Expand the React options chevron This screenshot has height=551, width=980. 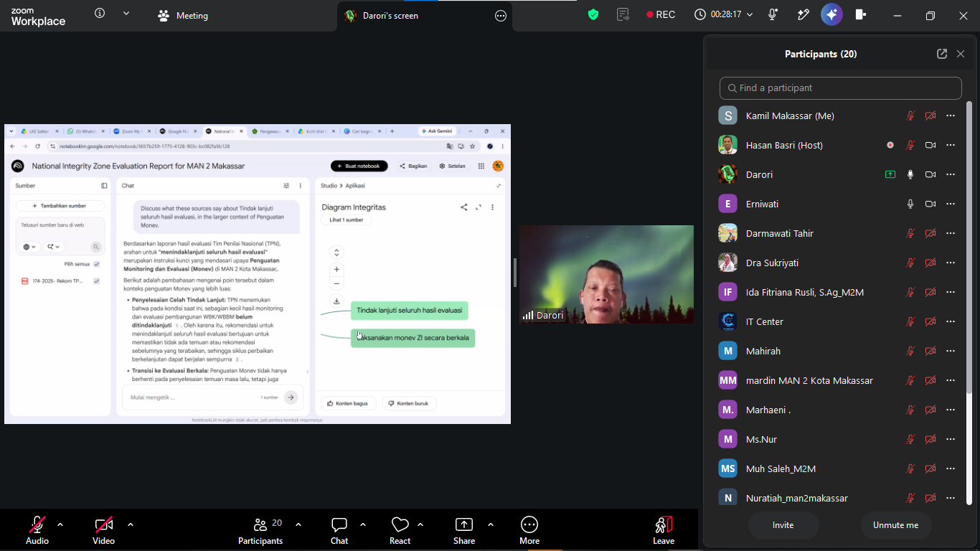pos(420,524)
